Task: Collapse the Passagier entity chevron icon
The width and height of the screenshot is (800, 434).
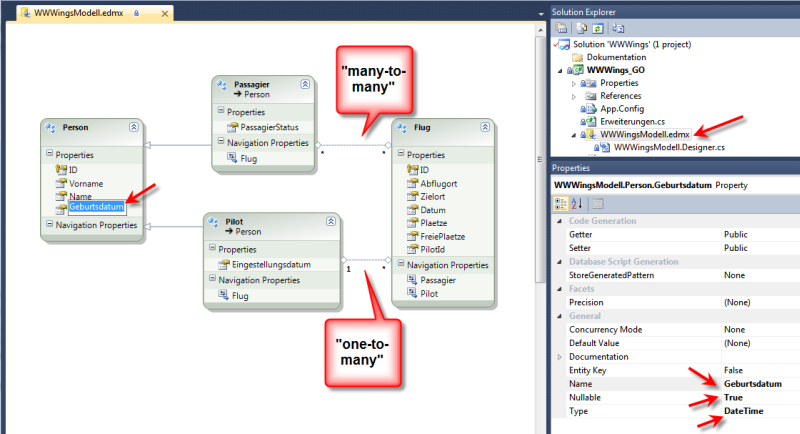Action: pyautogui.click(x=305, y=84)
